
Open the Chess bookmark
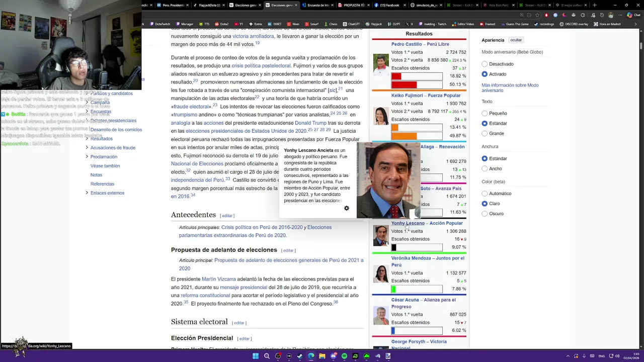pos(331,24)
